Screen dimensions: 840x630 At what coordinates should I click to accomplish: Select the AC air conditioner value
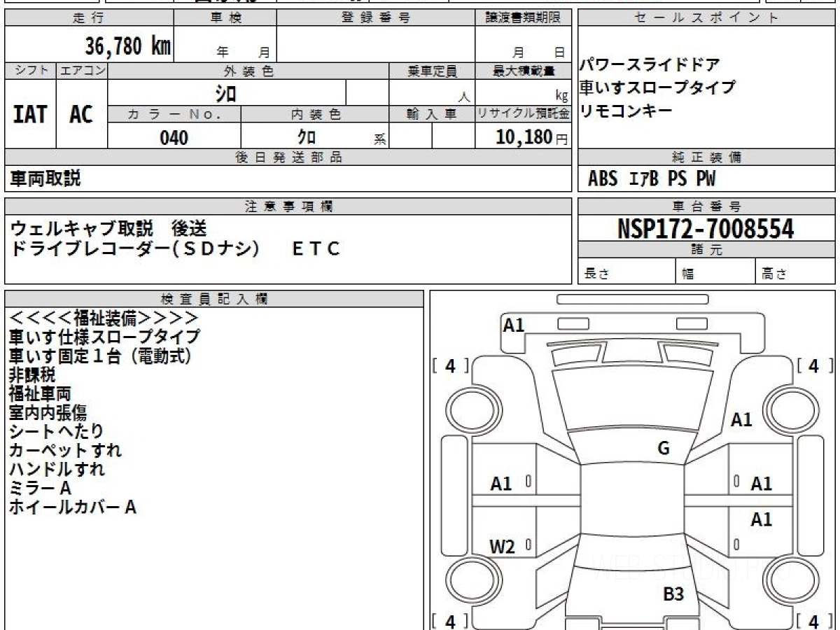(81, 114)
